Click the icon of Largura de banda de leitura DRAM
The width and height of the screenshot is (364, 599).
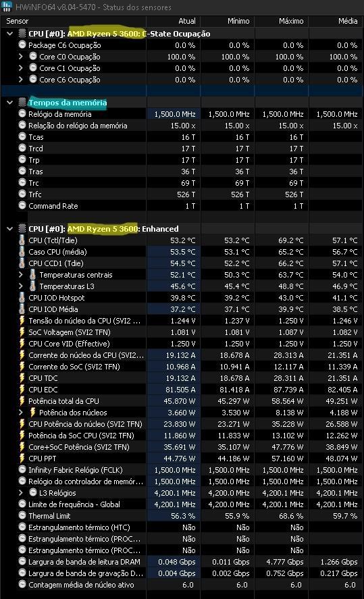pos(22,561)
